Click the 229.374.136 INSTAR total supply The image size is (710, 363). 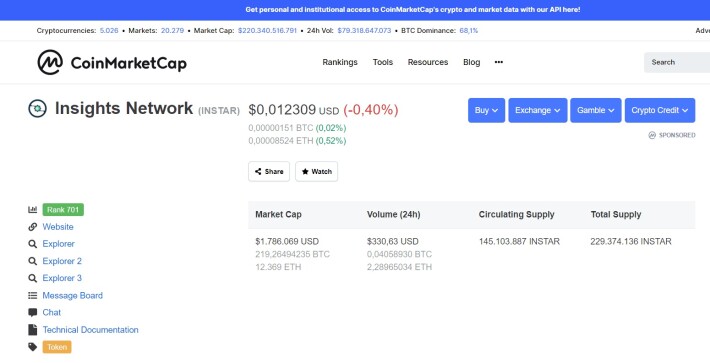631,241
